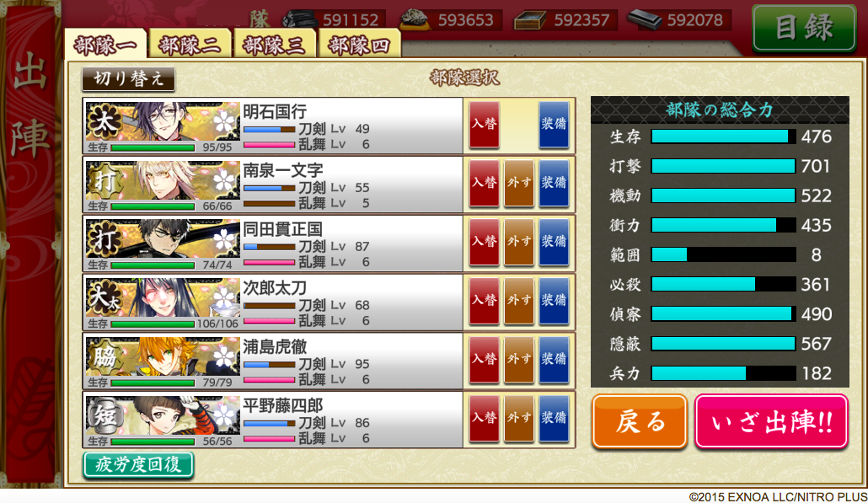Click the 疲労度回復 fatigue recovery button

click(138, 464)
